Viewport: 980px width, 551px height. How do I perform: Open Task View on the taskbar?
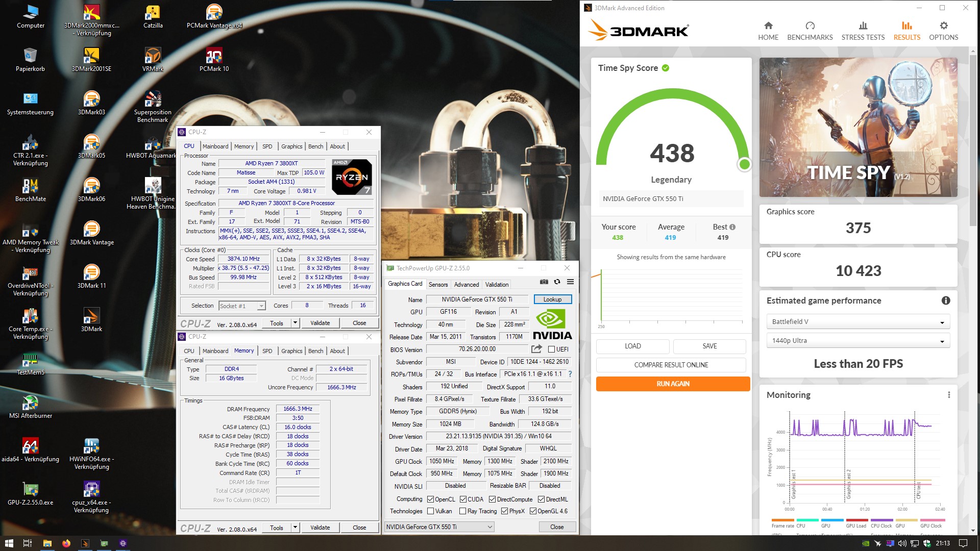(28, 543)
